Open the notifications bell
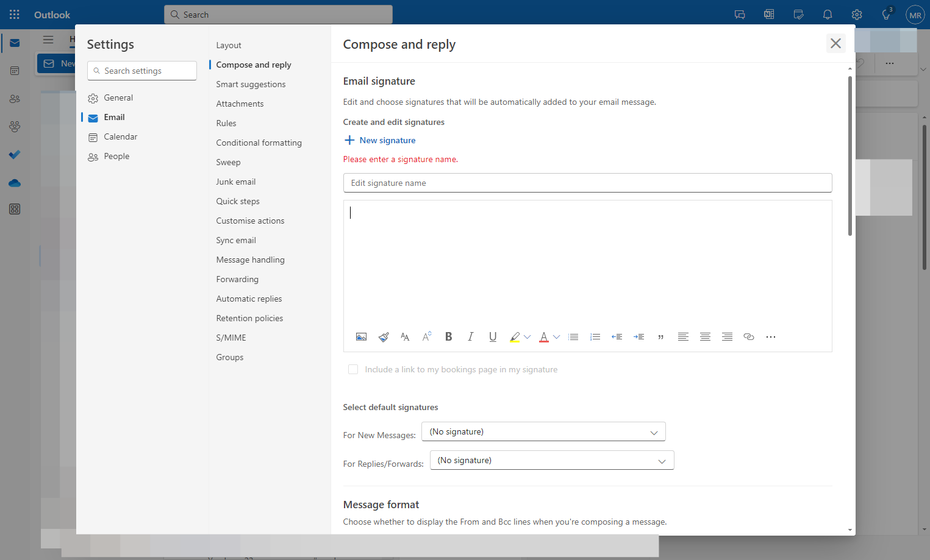 828,15
